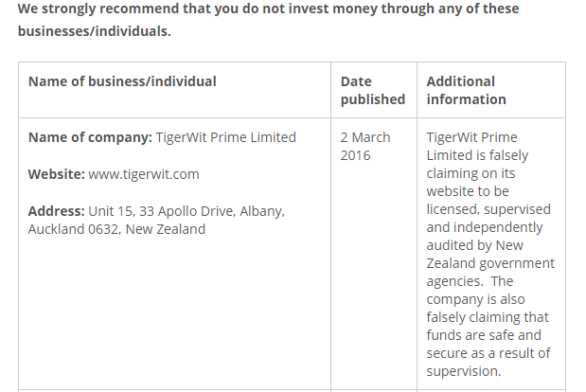Select the year "2016" in date column
This screenshot has width=586, height=392.
pyautogui.click(x=356, y=155)
